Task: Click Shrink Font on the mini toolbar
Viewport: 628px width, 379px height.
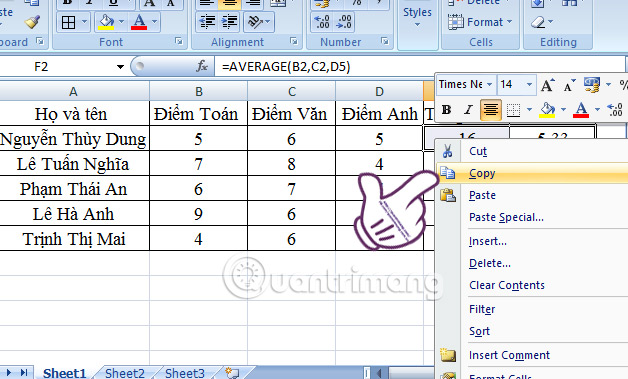Action: tap(569, 85)
